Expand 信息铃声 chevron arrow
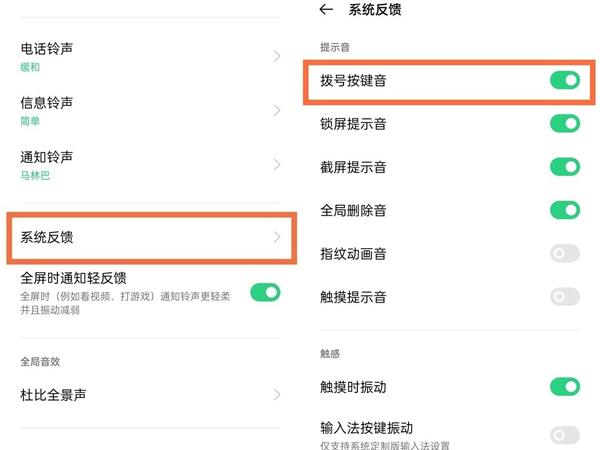The height and width of the screenshot is (450, 600). pyautogui.click(x=277, y=110)
